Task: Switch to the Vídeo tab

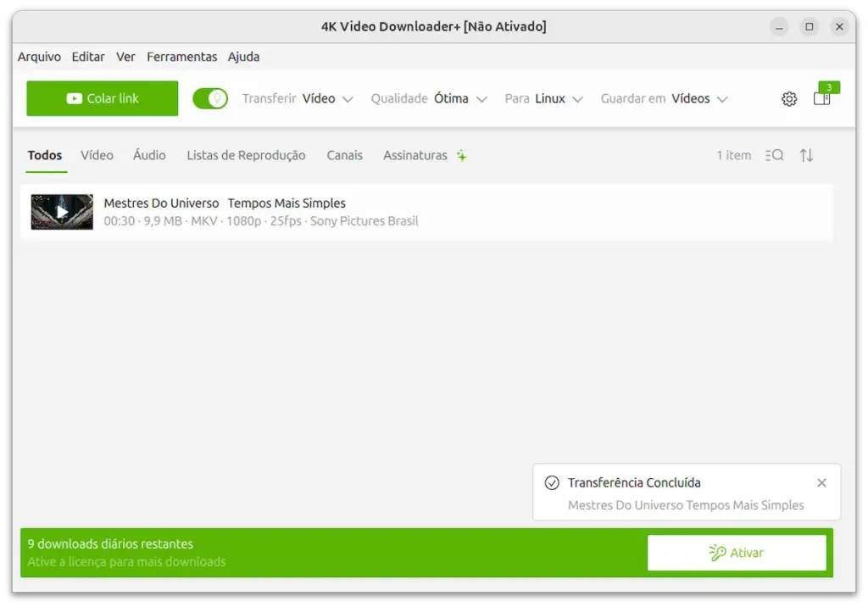Action: (97, 156)
